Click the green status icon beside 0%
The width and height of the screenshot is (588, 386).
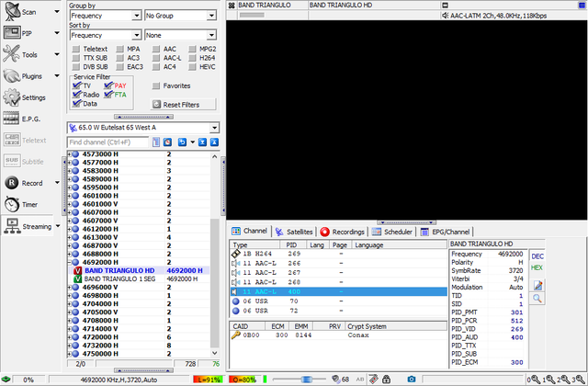(6, 380)
